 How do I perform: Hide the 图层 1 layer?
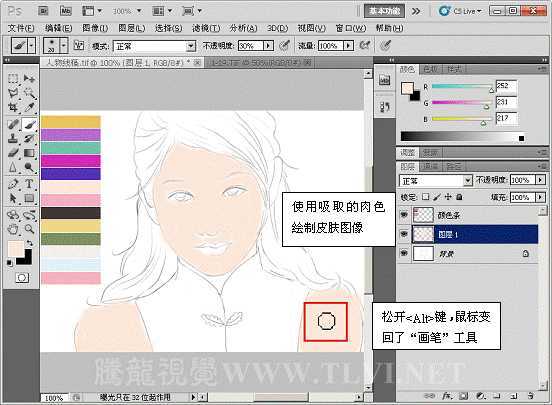tap(404, 234)
